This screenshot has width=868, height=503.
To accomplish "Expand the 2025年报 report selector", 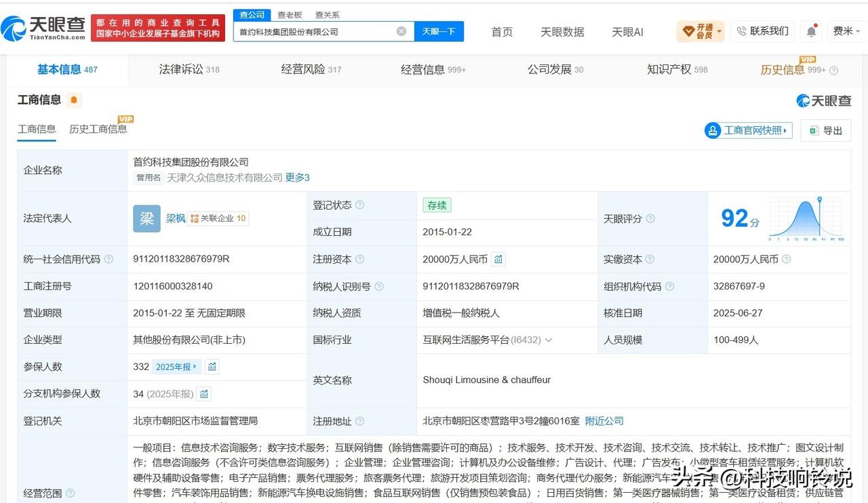I will [x=176, y=367].
